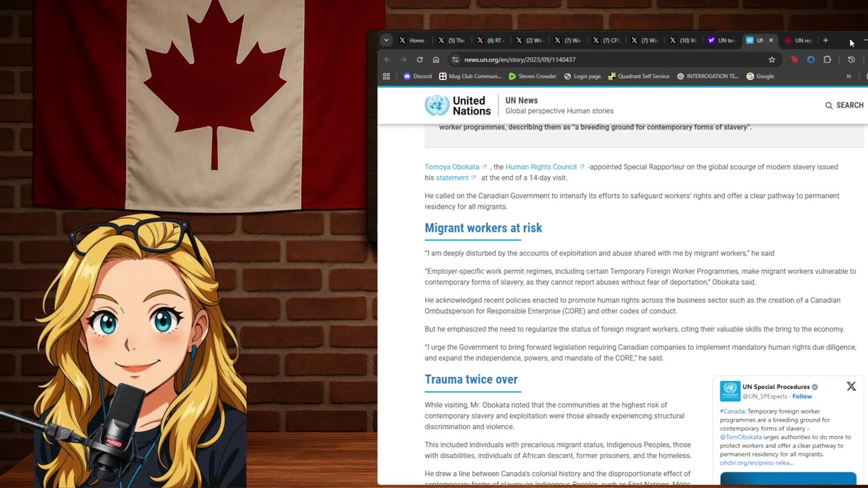This screenshot has width=868, height=488.
Task: Switch to the red-icon 'UN rep' tab
Action: coord(799,40)
